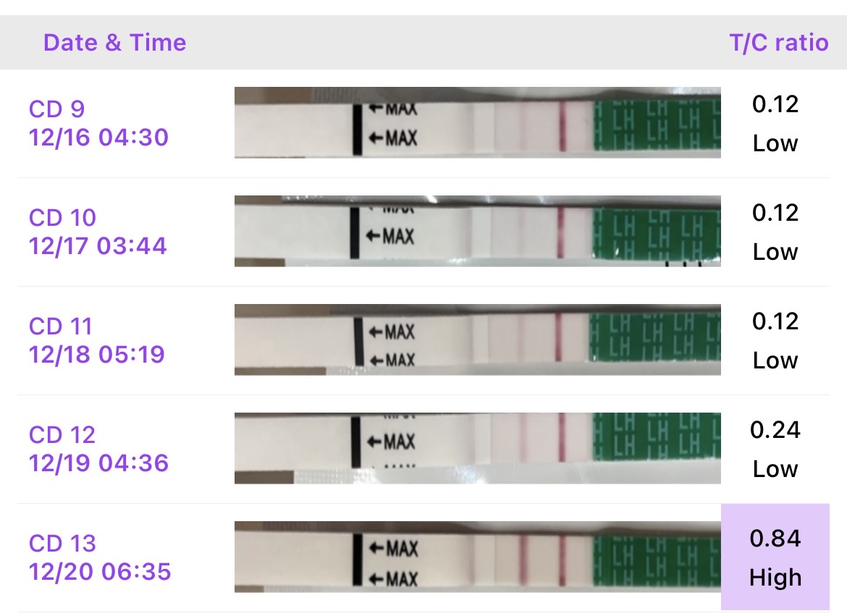The width and height of the screenshot is (847, 616).
Task: Tap the 12/20 06:35 timestamp
Action: [100, 571]
